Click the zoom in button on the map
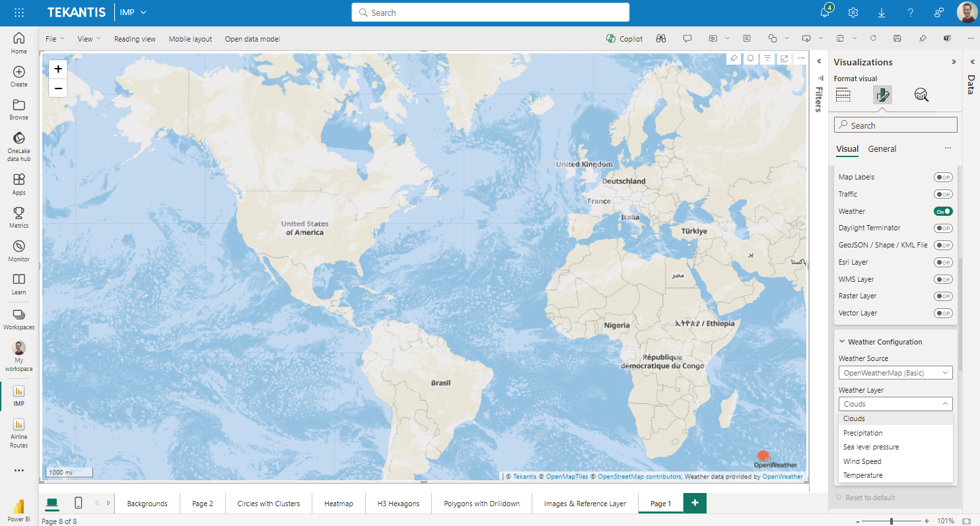Image resolution: width=980 pixels, height=526 pixels. click(58, 68)
